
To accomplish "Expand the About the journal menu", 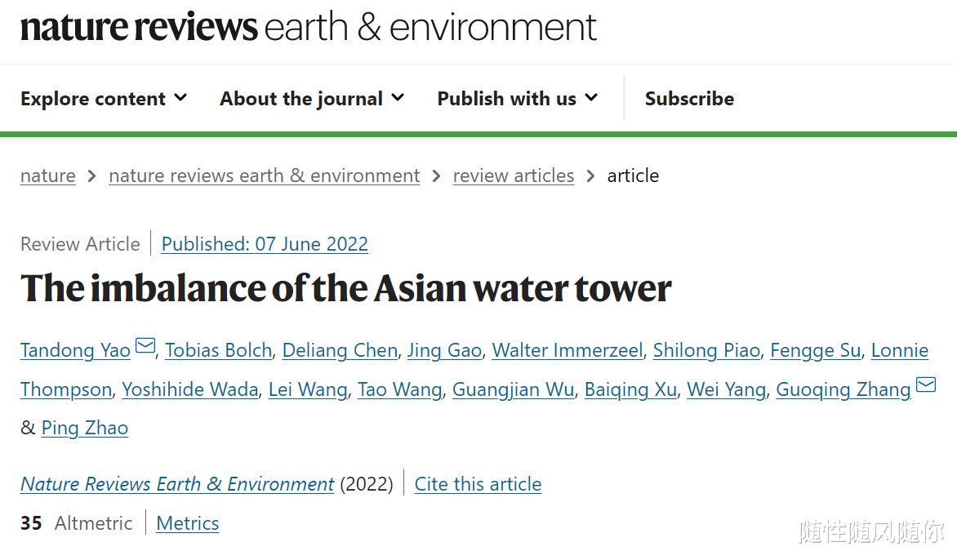I will (312, 98).
